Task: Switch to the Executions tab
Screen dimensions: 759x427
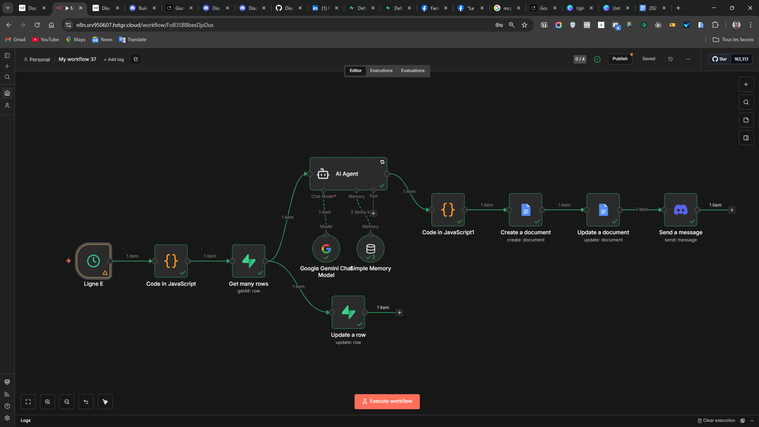Action: click(381, 71)
